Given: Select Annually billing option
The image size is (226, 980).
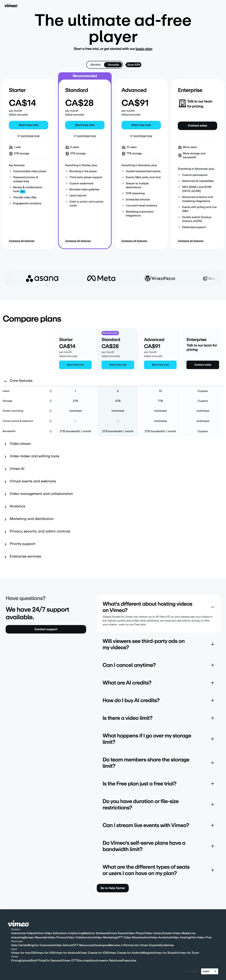Looking at the screenshot, I should (113, 65).
